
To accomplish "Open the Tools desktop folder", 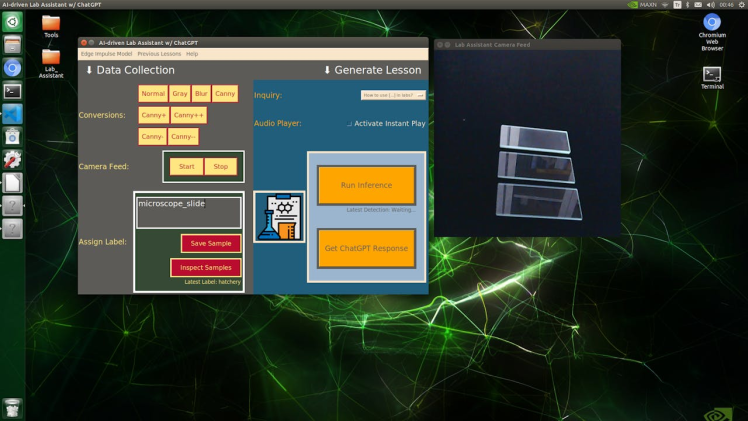I will point(51,27).
